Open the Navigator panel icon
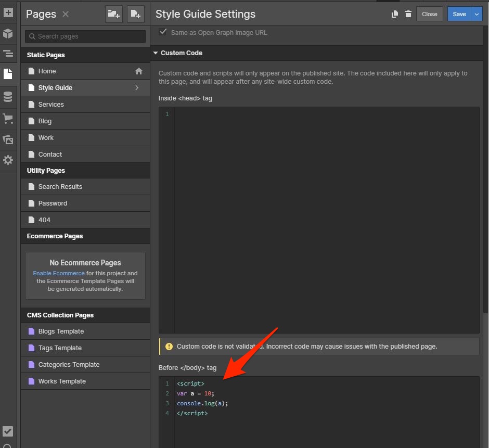 click(x=8, y=54)
